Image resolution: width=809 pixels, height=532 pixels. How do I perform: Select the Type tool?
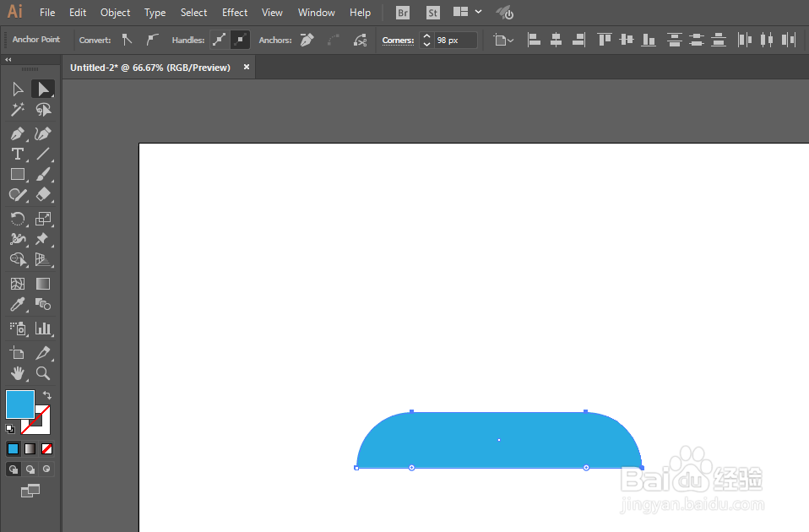coord(18,154)
